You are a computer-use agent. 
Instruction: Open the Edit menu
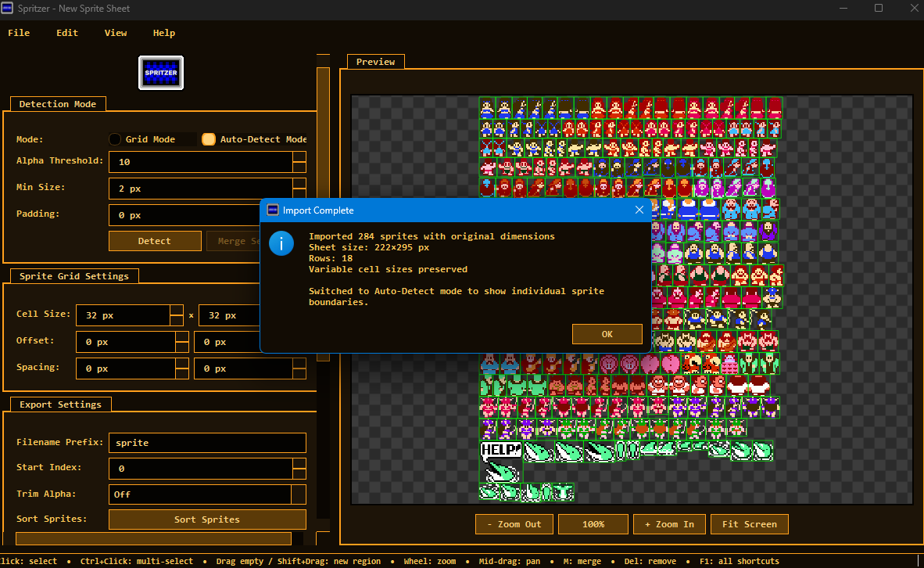click(x=67, y=33)
